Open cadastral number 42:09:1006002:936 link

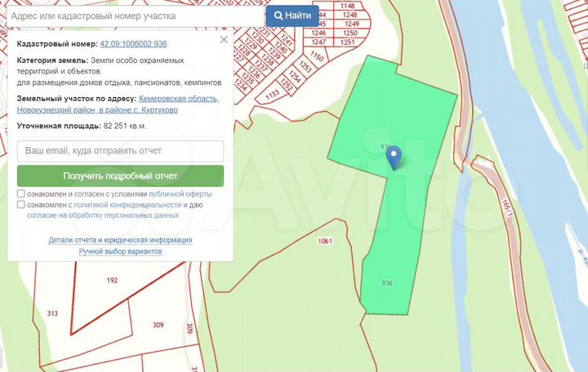[133, 44]
